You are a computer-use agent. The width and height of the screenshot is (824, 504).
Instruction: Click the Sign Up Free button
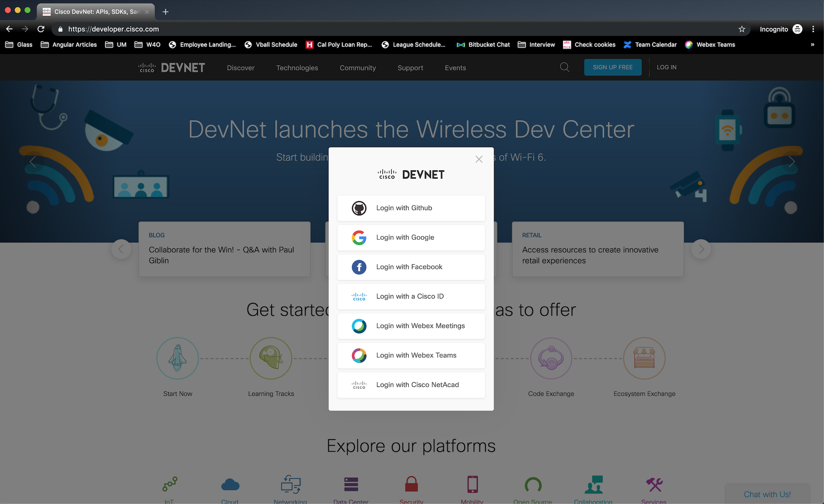[613, 67]
